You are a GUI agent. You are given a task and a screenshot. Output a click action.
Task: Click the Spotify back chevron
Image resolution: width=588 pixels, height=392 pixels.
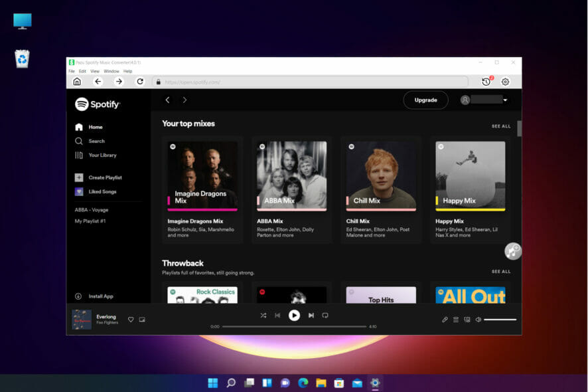point(168,100)
